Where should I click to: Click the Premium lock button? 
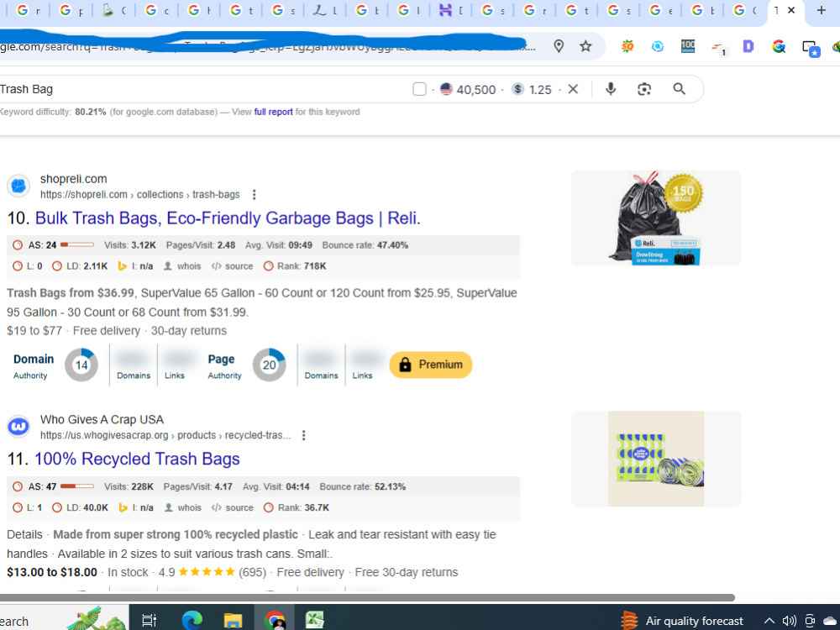pos(431,365)
